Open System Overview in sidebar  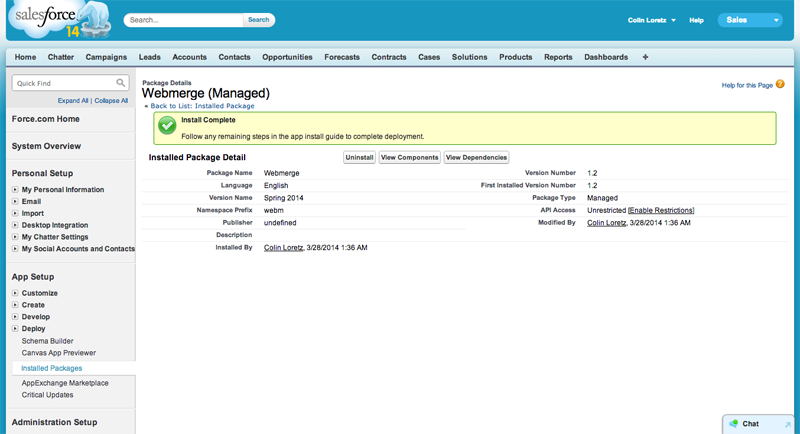pos(46,146)
